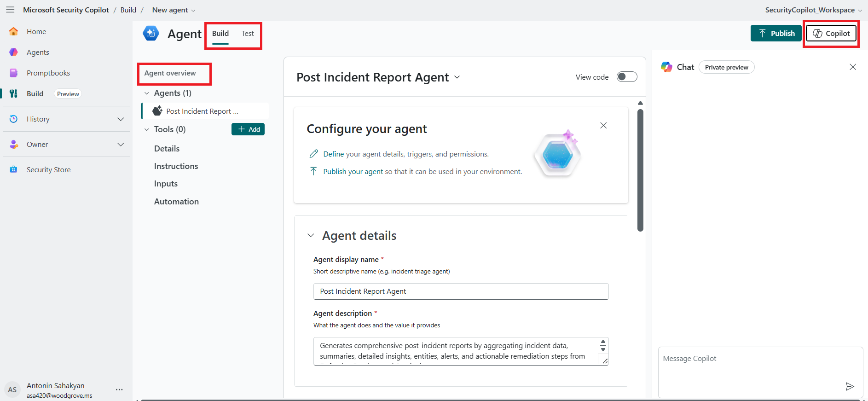Open Post Incident Report Agent title dropdown

[457, 77]
